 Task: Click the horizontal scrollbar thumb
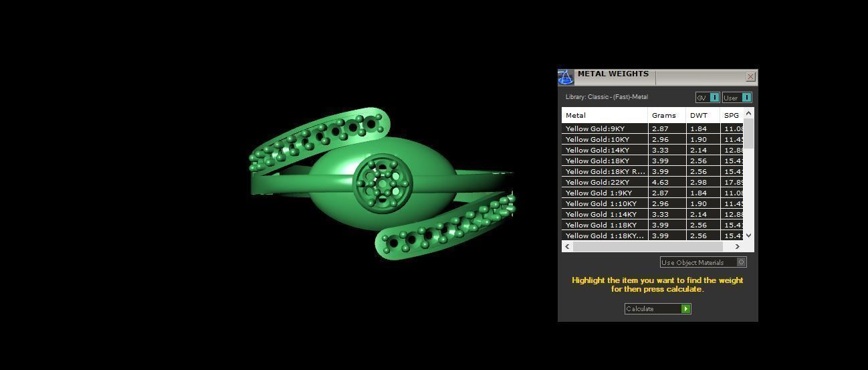tap(647, 246)
